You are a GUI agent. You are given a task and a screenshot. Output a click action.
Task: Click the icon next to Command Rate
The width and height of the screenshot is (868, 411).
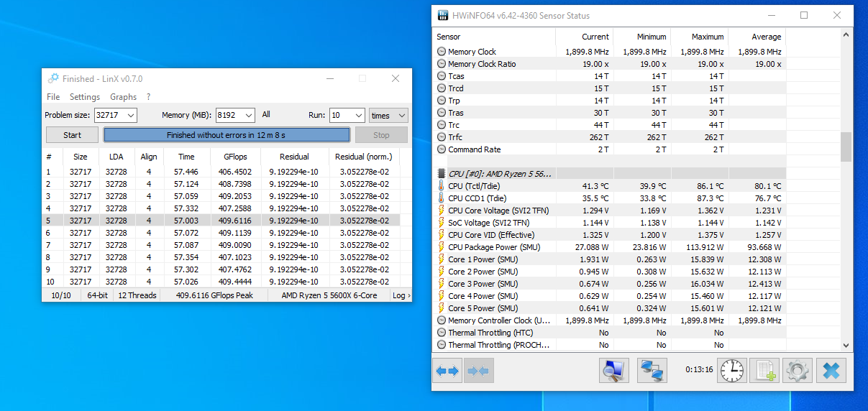click(442, 149)
